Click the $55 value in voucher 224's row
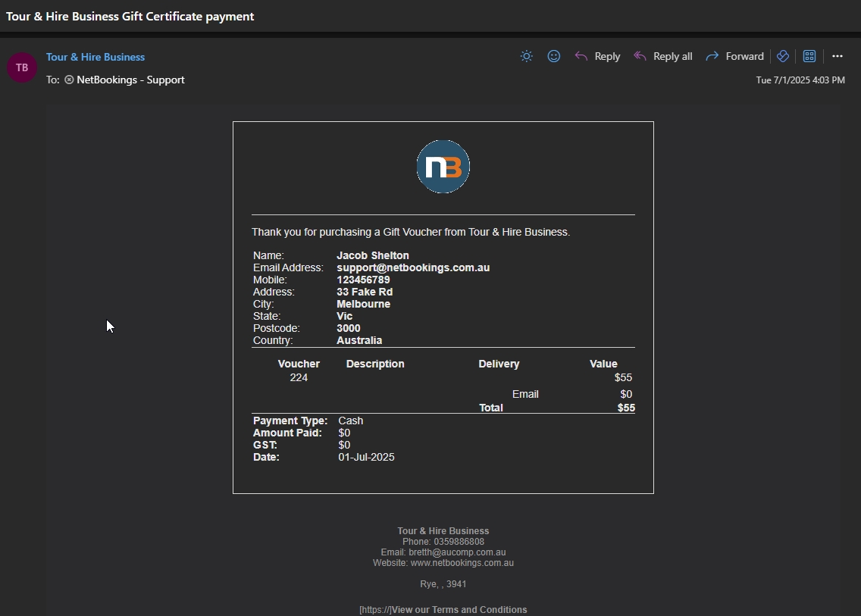 click(623, 378)
